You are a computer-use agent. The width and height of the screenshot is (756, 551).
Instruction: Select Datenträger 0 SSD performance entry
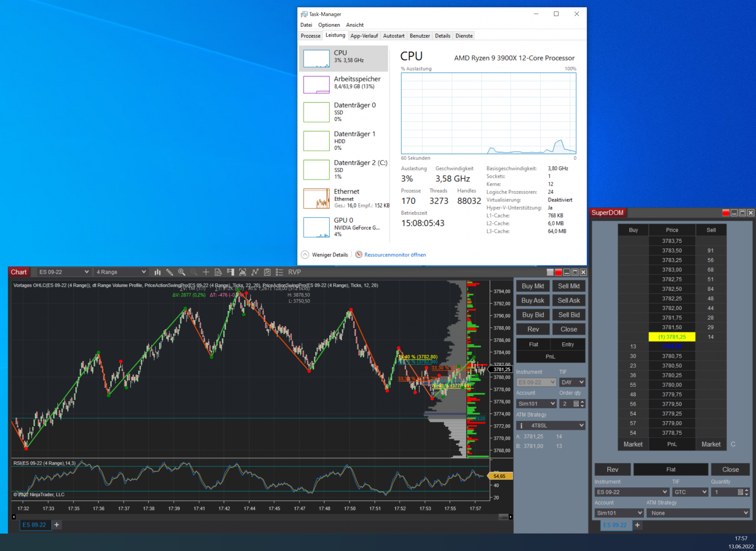(344, 112)
